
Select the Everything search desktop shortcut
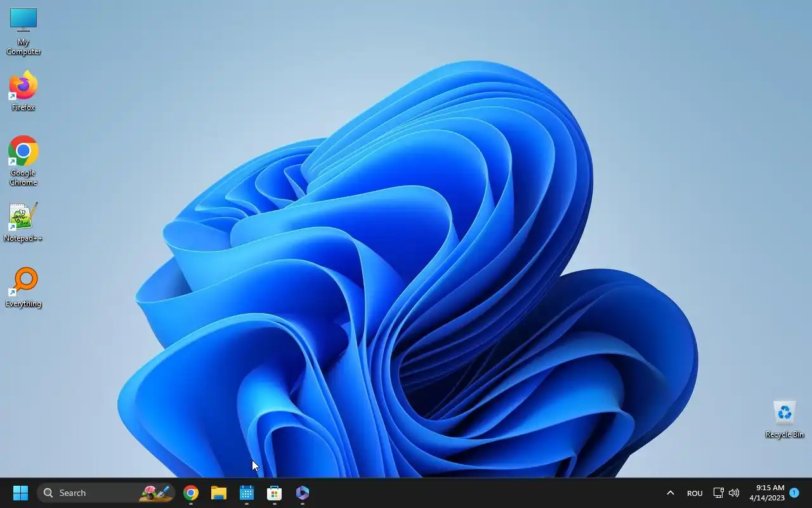click(x=23, y=288)
